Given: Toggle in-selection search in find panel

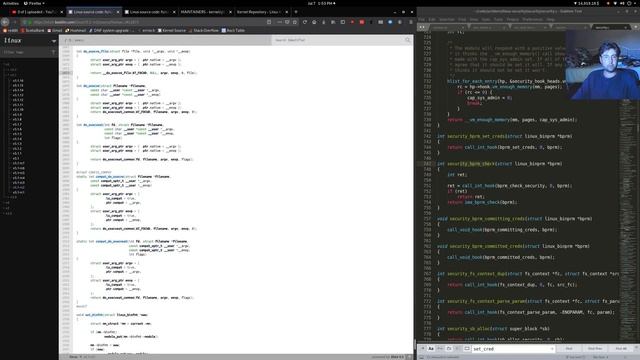Looking at the screenshot, I should [458, 349].
